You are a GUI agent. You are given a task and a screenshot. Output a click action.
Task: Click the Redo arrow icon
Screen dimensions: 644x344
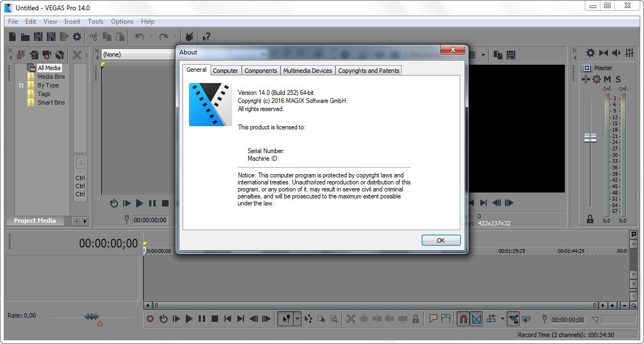tap(164, 37)
